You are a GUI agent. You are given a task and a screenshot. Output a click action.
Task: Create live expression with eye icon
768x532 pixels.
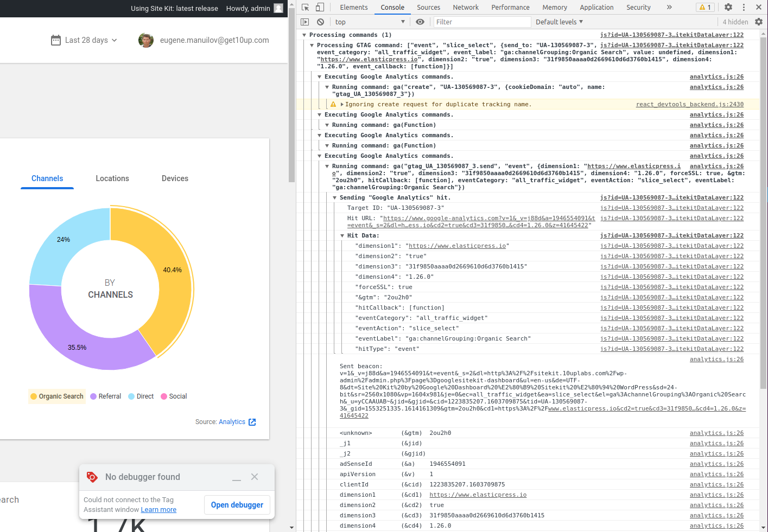pyautogui.click(x=420, y=22)
